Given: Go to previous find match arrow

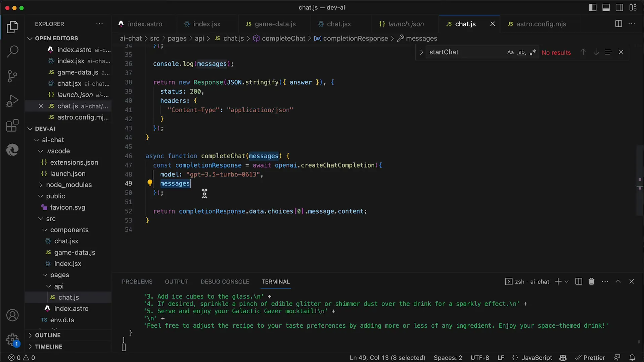Looking at the screenshot, I should point(583,52).
